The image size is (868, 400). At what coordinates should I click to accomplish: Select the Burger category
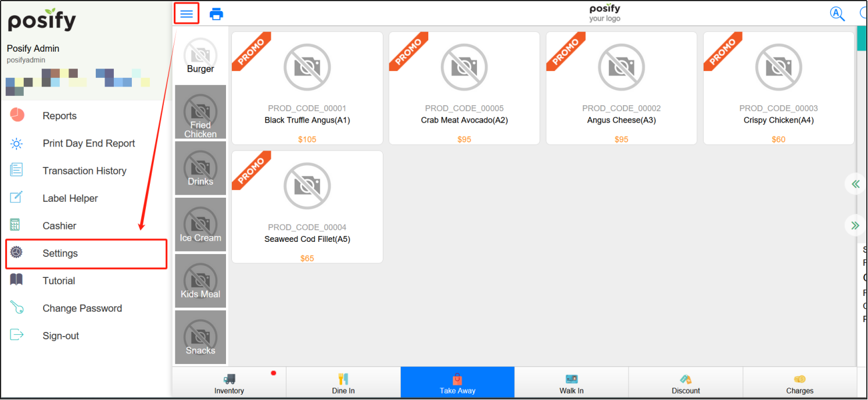pos(200,56)
